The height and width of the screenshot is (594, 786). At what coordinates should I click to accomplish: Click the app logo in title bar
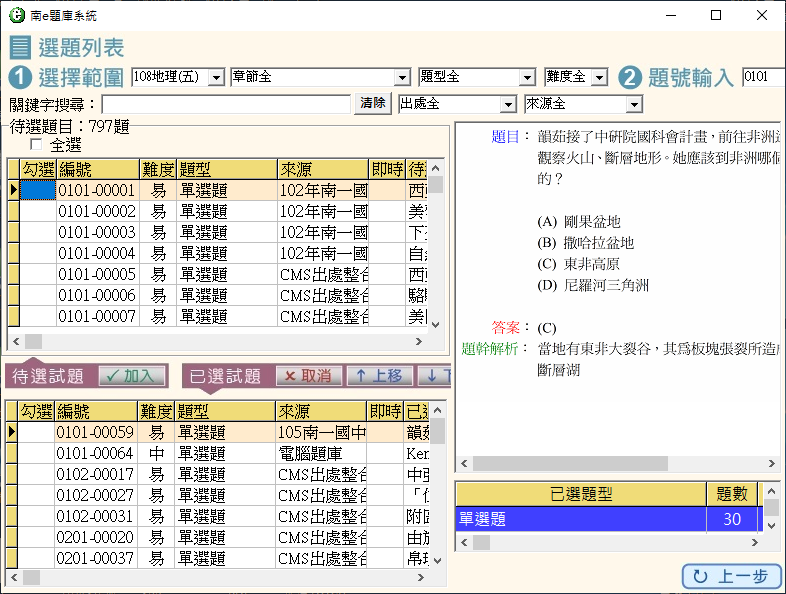16,15
